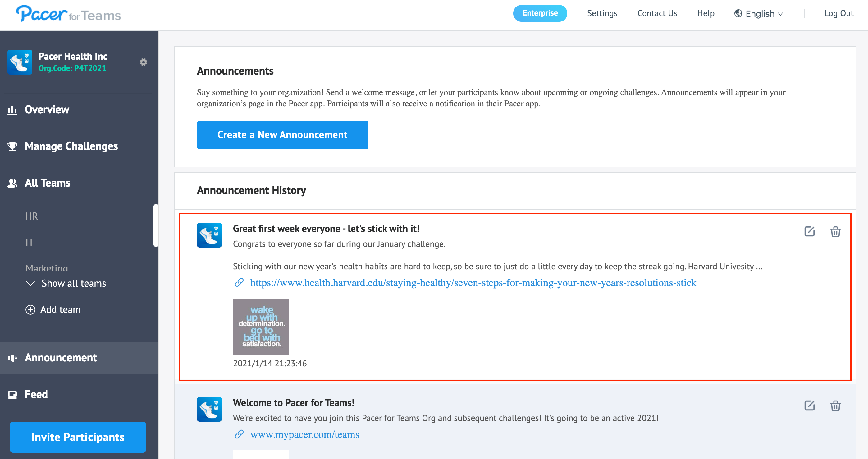Open the 'wake up with determination' image thumbnail
The image size is (868, 459).
[261, 327]
